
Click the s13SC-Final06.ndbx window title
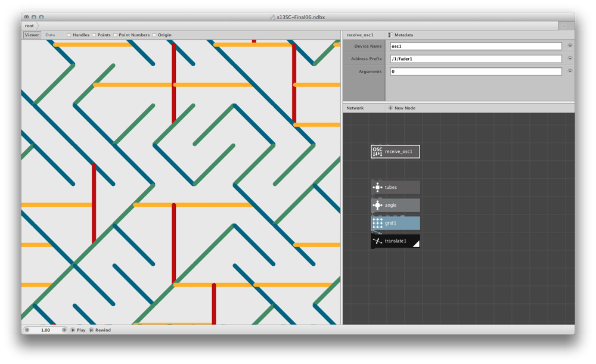pos(300,17)
